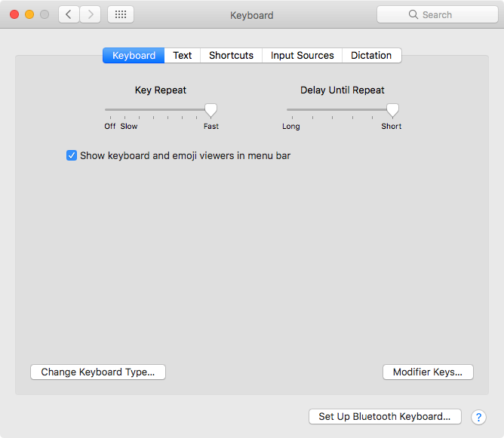The height and width of the screenshot is (438, 504).
Task: Click the Key Repeat slider thumb
Action: click(211, 110)
